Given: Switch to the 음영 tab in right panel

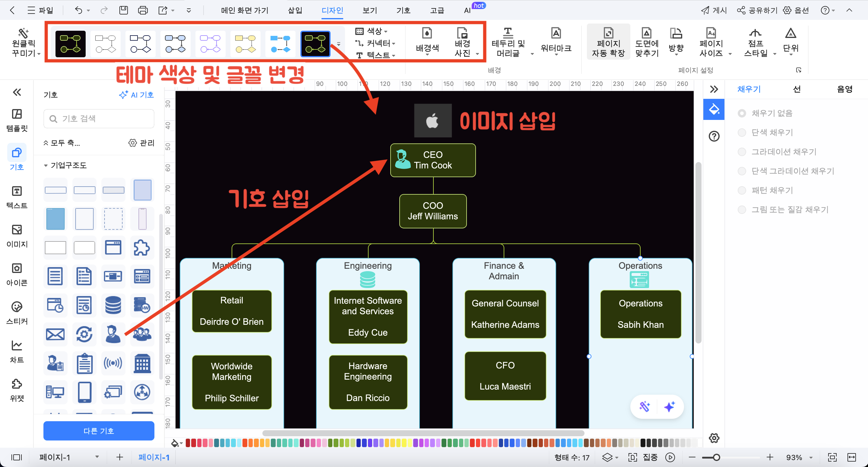Looking at the screenshot, I should [844, 89].
